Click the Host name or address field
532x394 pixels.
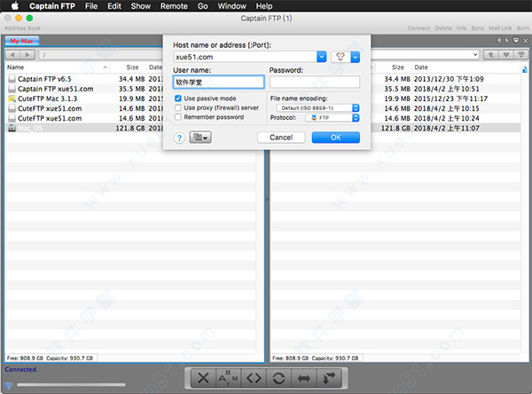246,57
